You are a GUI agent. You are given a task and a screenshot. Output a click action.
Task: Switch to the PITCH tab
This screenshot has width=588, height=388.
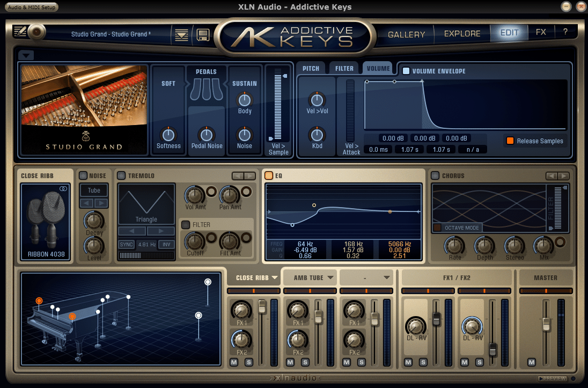coord(311,68)
